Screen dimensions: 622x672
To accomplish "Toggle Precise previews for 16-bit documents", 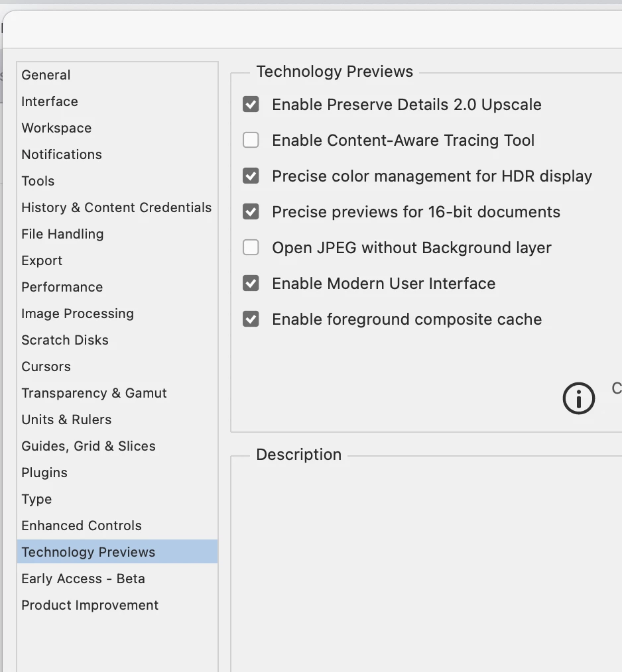I will (251, 212).
